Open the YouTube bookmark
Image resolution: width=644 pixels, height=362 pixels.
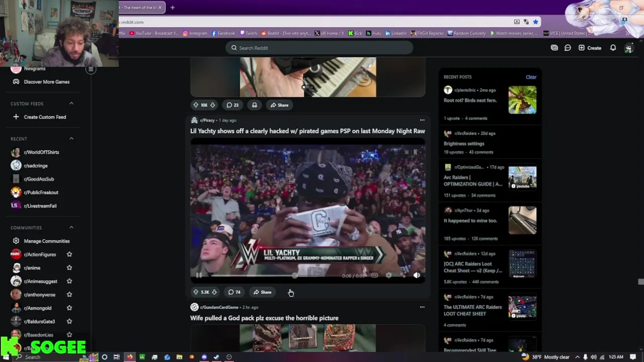point(153,33)
